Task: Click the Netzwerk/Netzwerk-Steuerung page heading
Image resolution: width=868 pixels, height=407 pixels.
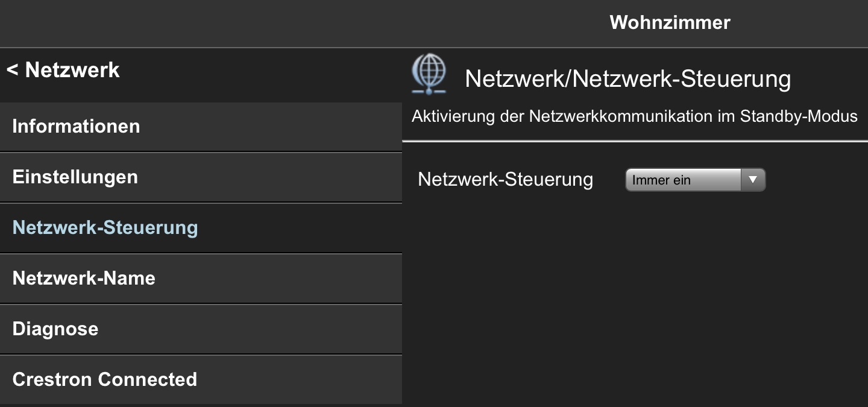Action: 627,79
